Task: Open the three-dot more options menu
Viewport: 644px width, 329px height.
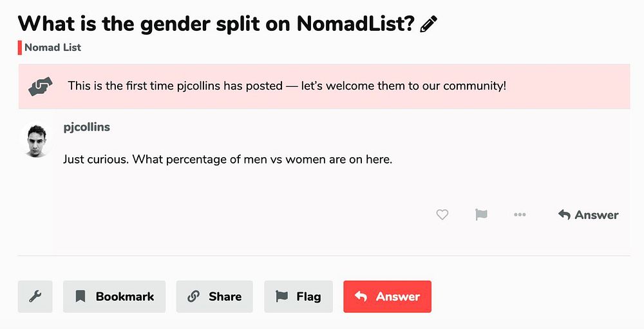Action: (x=520, y=215)
